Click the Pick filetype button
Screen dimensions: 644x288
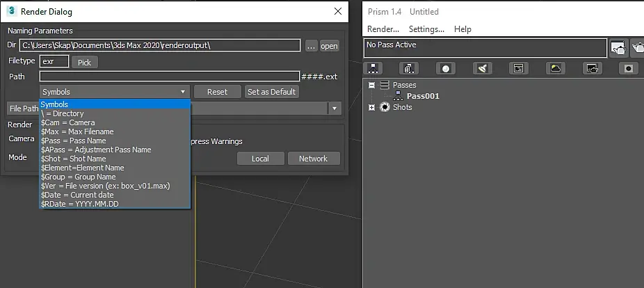tap(85, 62)
